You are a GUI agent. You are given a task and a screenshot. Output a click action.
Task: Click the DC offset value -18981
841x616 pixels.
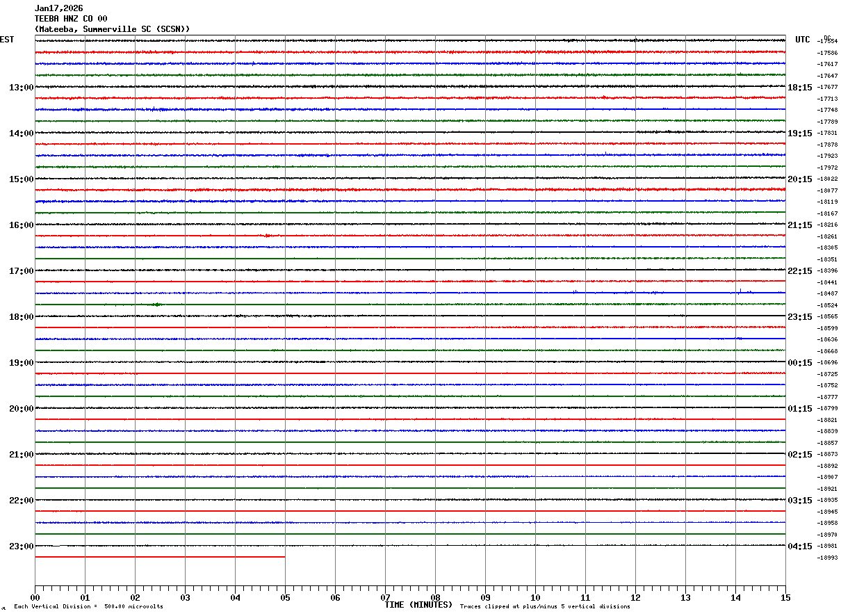827,546
